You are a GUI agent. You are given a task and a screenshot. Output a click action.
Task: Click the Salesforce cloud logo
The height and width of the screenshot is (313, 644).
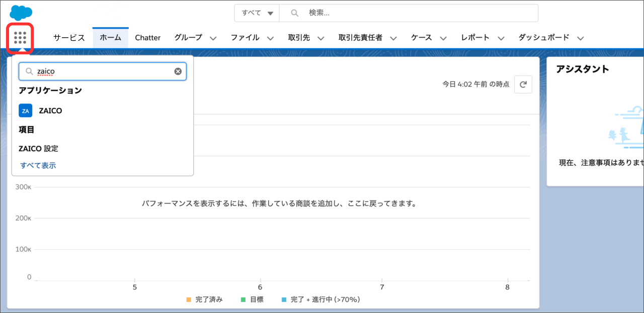click(21, 12)
